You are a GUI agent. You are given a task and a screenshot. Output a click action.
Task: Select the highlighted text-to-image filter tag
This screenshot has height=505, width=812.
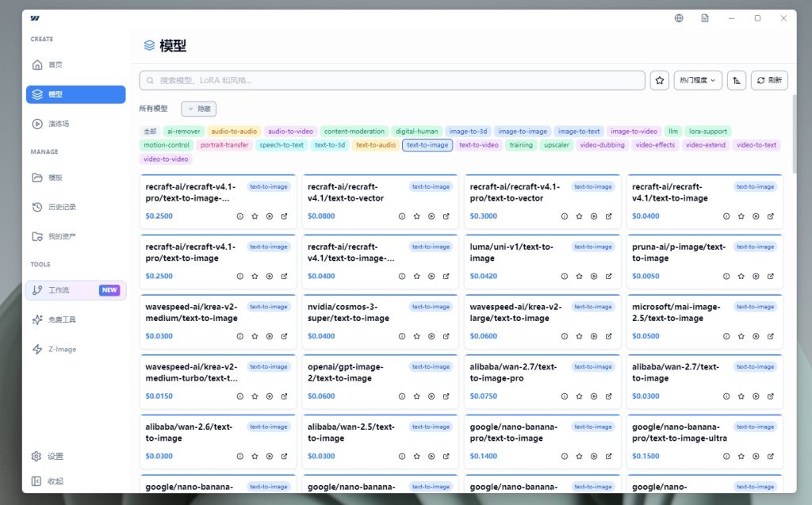pos(427,145)
